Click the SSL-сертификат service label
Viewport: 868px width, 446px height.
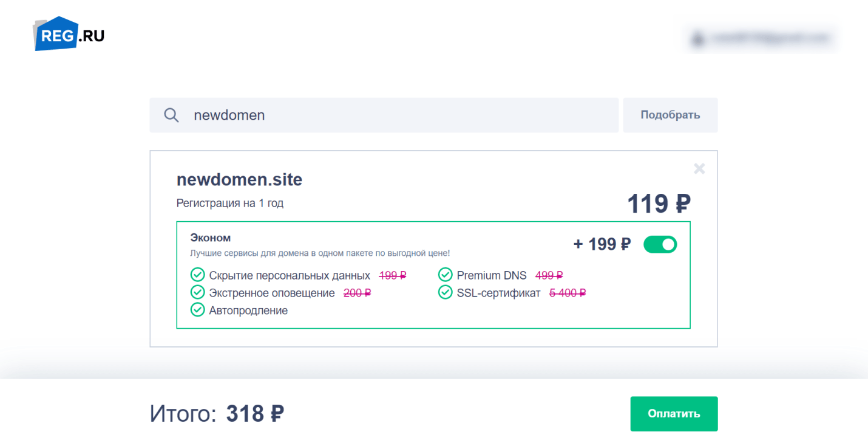pyautogui.click(x=498, y=293)
